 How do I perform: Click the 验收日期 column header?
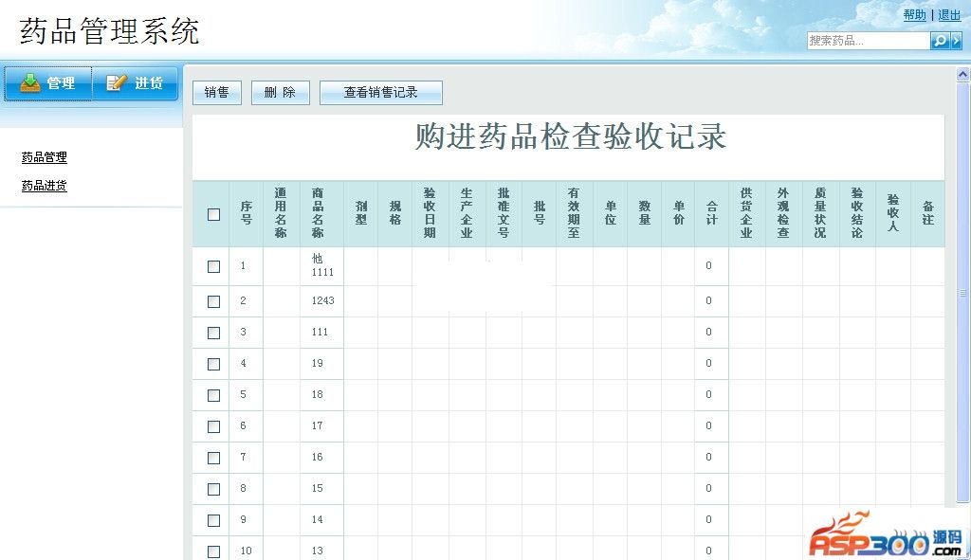(430, 213)
